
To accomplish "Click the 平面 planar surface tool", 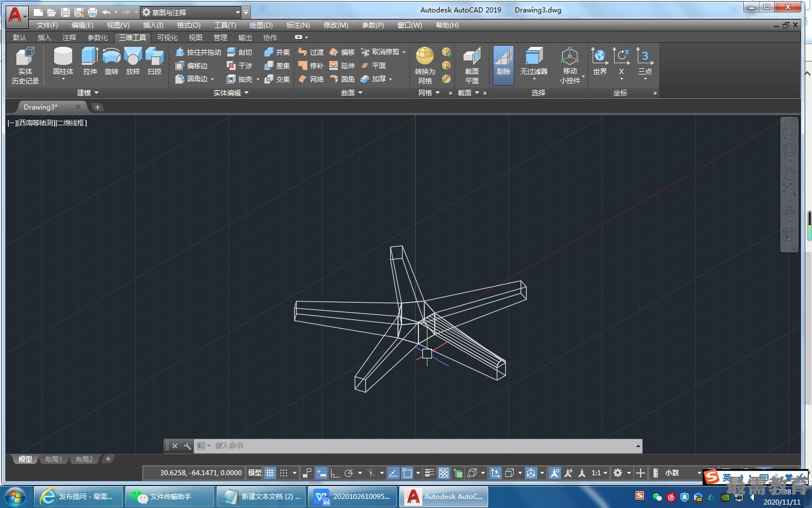I will [373, 65].
